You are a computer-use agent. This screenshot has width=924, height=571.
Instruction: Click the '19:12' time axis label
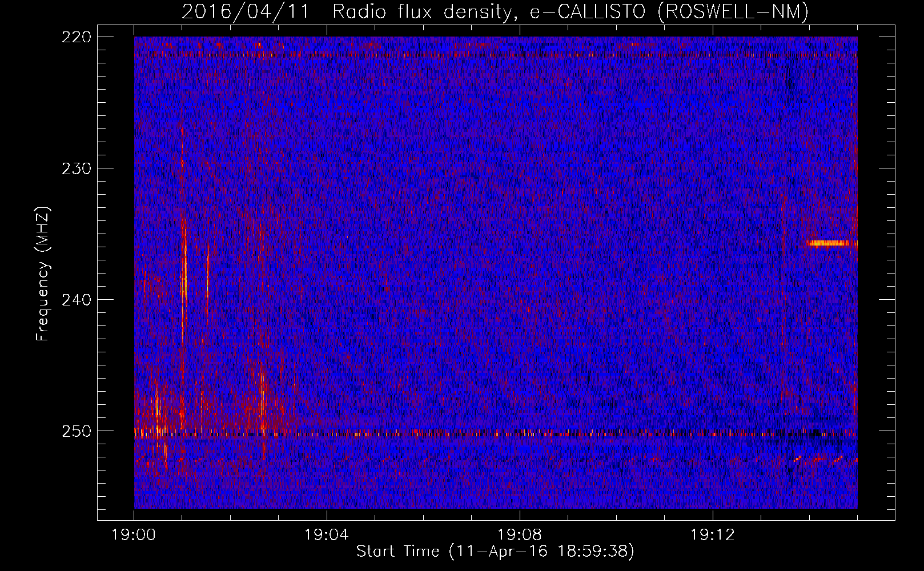click(712, 535)
